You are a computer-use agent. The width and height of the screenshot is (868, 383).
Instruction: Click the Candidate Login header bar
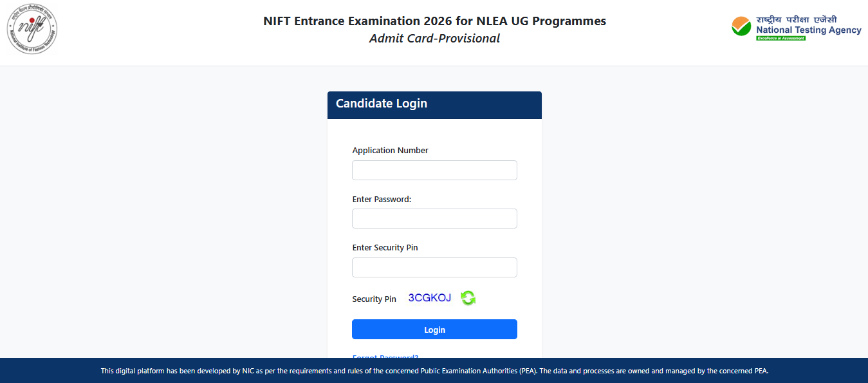(434, 104)
